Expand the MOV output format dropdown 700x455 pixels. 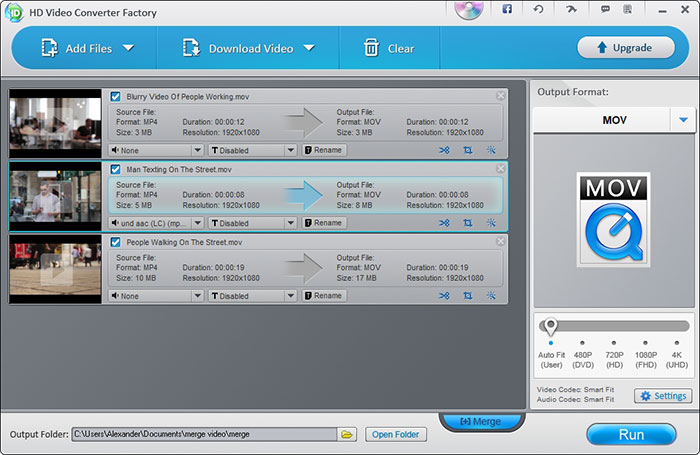tap(683, 120)
